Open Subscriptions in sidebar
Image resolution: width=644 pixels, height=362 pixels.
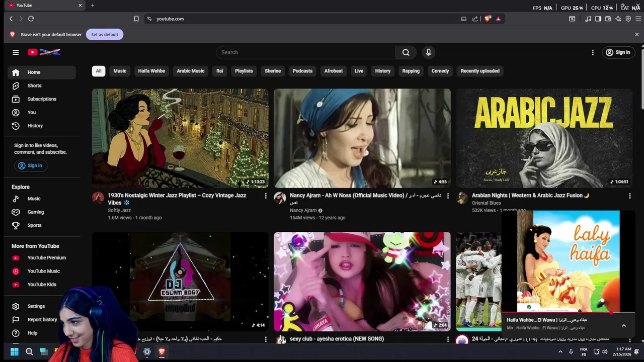(x=42, y=99)
